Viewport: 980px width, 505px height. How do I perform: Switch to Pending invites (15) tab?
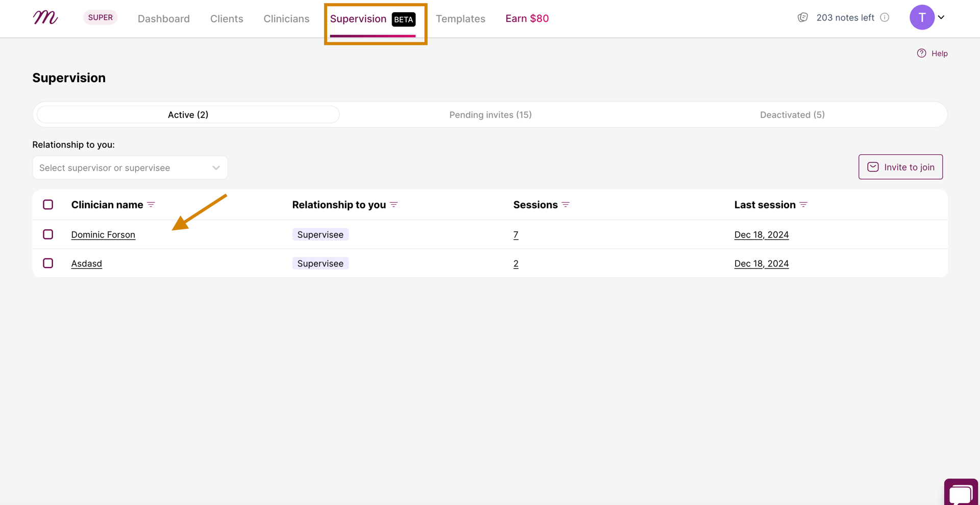coord(491,115)
